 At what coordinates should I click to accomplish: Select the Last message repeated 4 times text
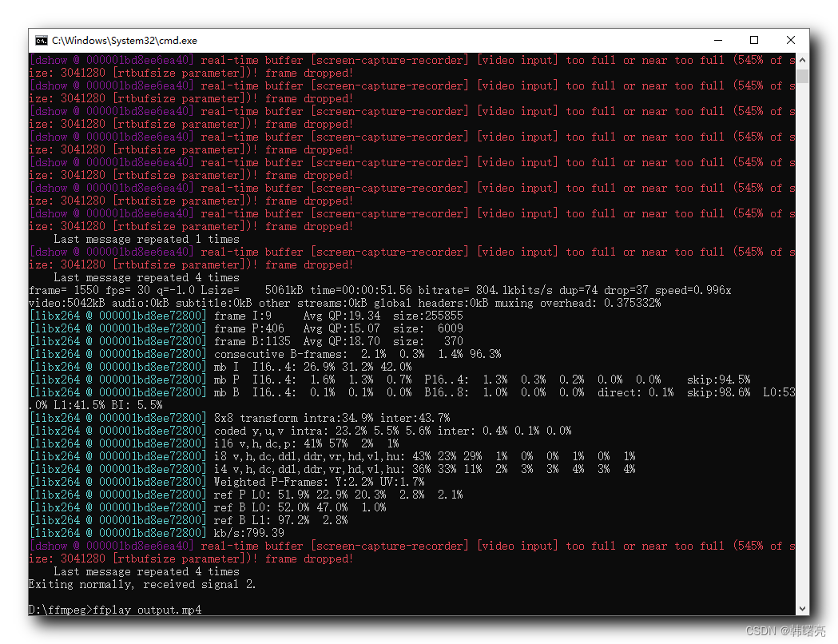144,571
